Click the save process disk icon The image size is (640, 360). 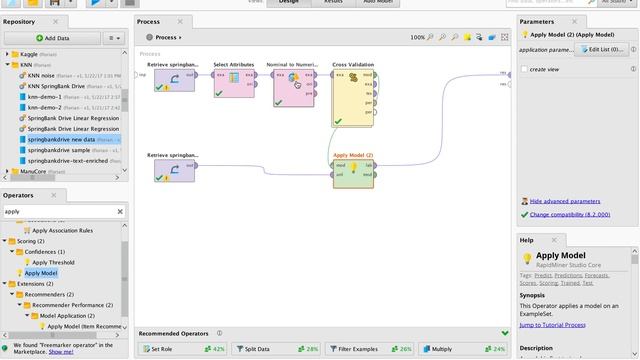coord(55,2)
